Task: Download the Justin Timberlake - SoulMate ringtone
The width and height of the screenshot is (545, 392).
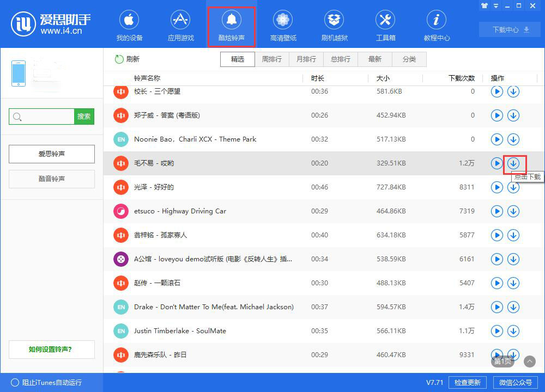Action: tap(513, 330)
